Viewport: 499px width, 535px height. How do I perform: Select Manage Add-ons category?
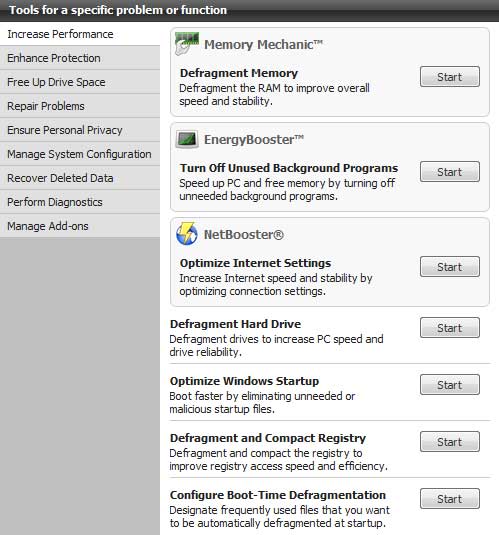point(80,226)
